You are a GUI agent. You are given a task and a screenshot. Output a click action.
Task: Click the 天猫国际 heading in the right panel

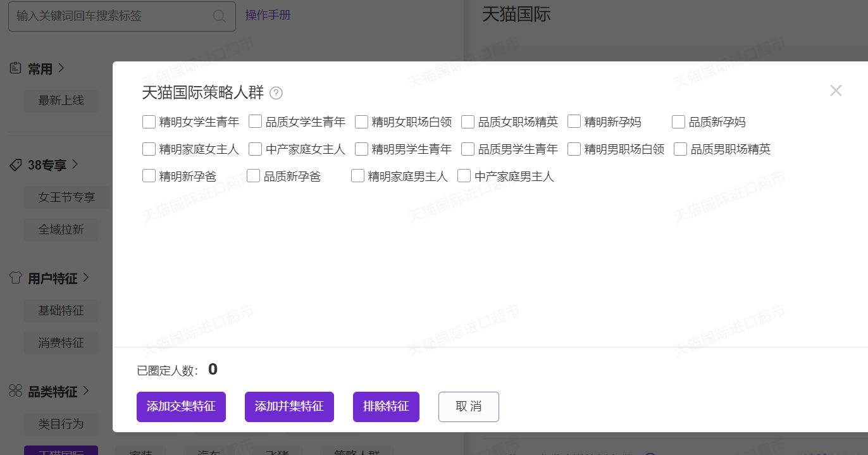(516, 15)
